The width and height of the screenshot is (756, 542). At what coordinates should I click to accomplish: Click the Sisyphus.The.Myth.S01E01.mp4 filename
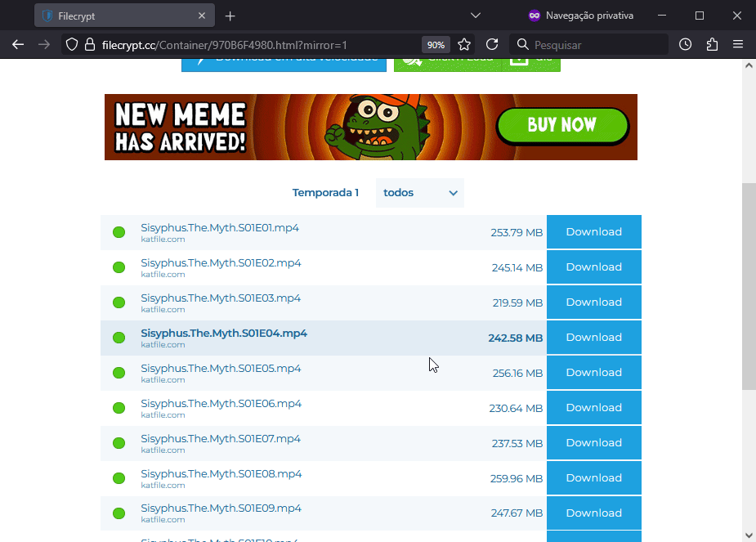pyautogui.click(x=220, y=227)
